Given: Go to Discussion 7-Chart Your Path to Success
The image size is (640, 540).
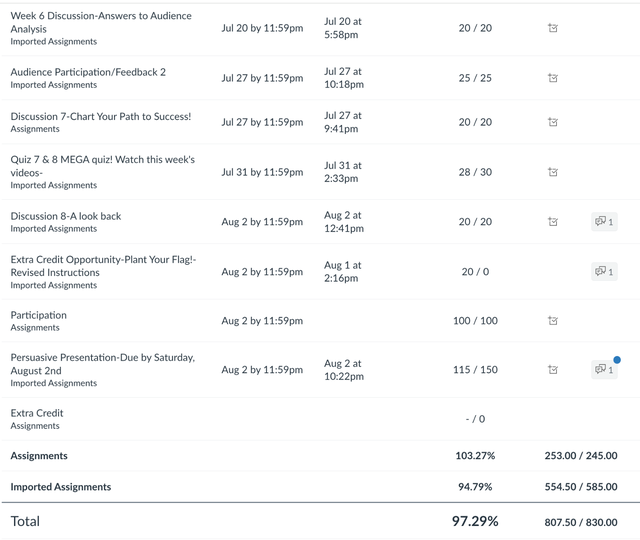Looking at the screenshot, I should pyautogui.click(x=100, y=117).
